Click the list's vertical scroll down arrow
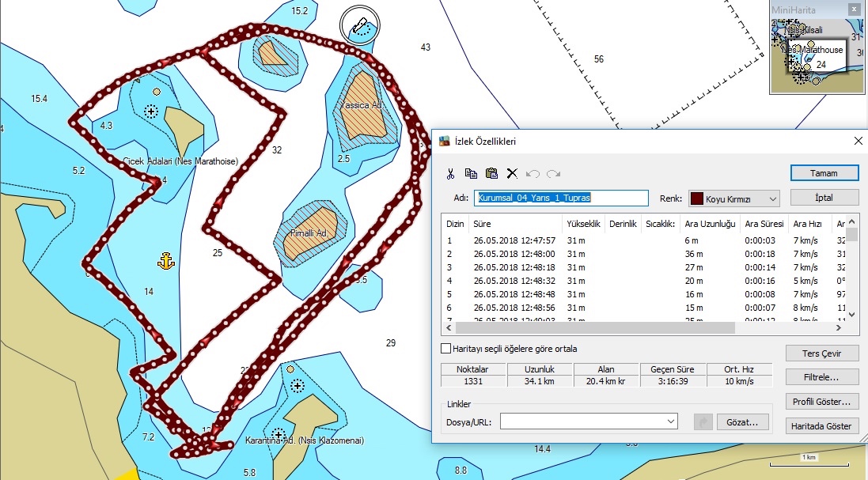 (x=851, y=316)
